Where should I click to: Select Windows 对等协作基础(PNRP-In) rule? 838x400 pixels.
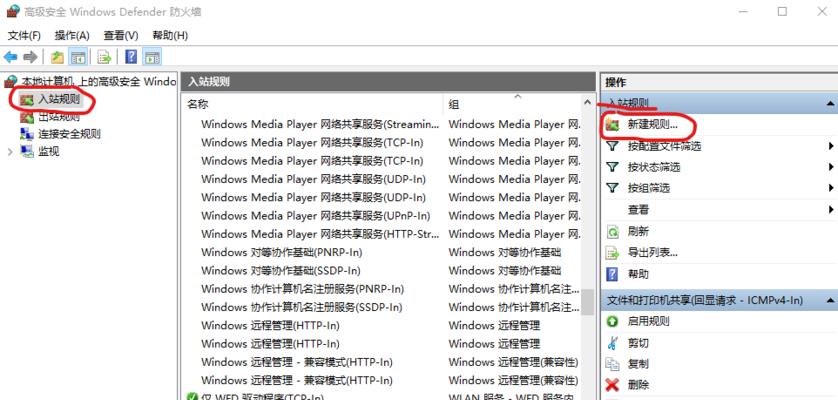(281, 252)
